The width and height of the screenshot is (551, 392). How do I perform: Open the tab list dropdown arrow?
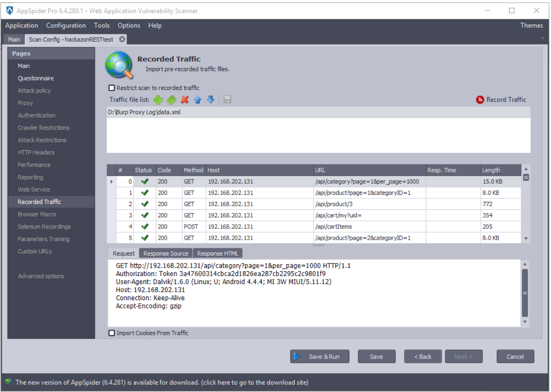click(543, 39)
